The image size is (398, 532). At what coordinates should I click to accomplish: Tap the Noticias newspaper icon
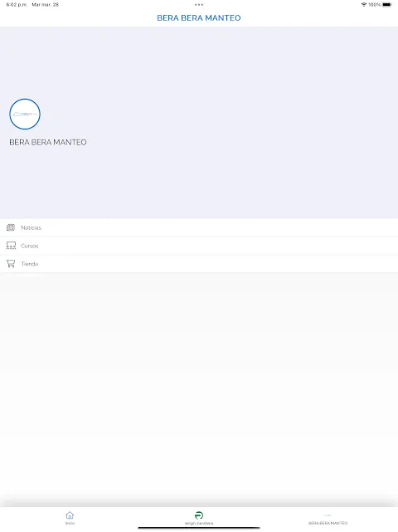pos(11,227)
